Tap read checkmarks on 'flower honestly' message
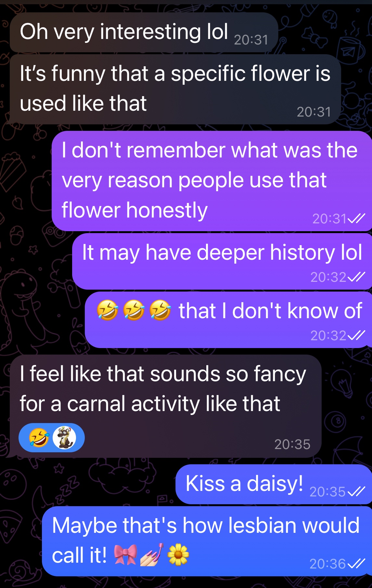Image resolution: width=372 pixels, height=588 pixels. tap(356, 219)
